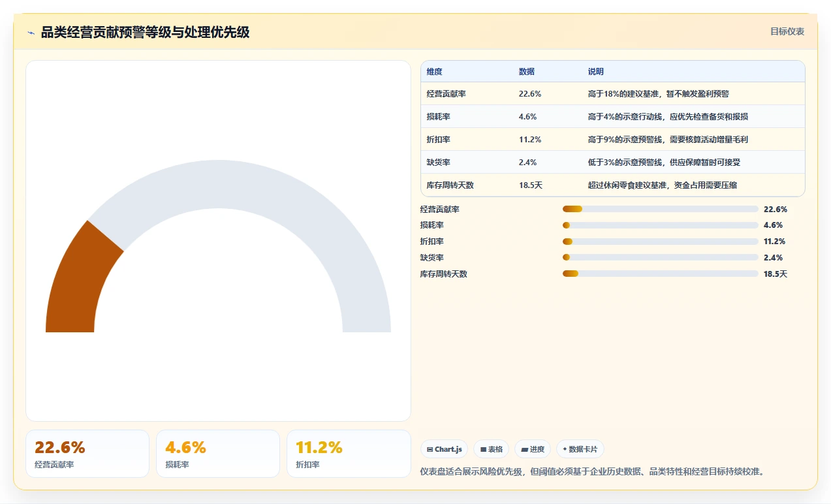Click the 2.4% label beside the progress bar
Screen dimensions: 831x504
point(773,257)
